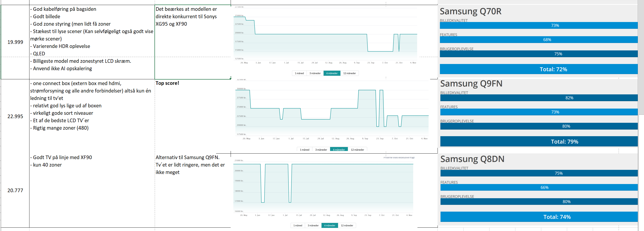
Task: Switch middle price chart to '3 måneder'
Action: pos(321,150)
